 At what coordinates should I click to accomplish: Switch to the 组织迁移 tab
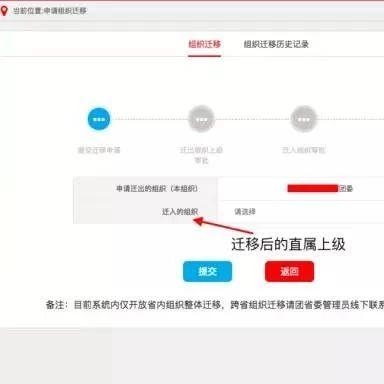point(205,44)
